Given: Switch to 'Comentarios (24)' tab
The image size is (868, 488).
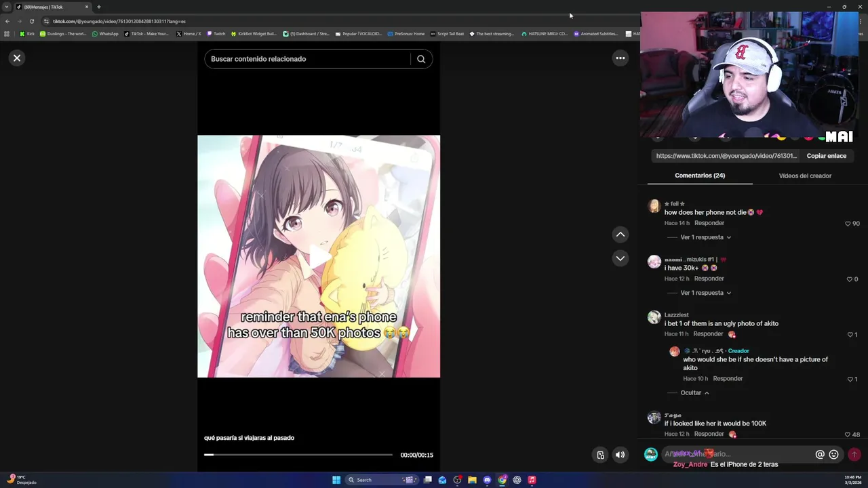Looking at the screenshot, I should click(x=700, y=176).
